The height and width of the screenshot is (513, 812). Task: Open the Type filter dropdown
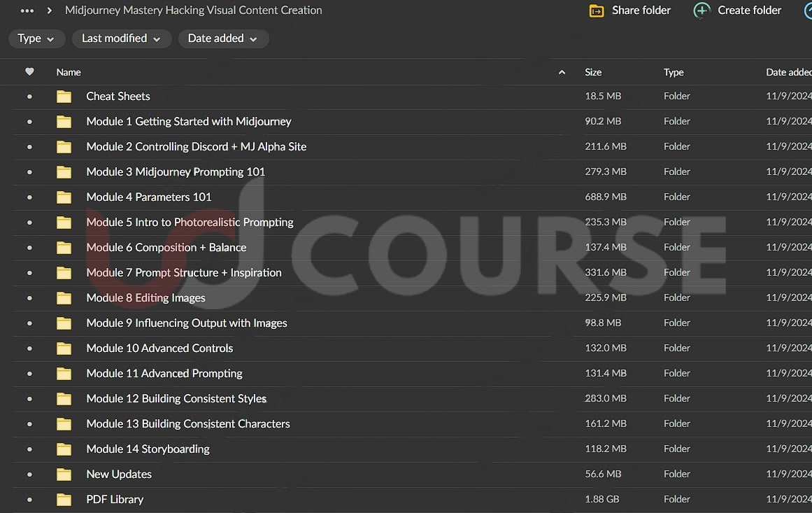36,38
